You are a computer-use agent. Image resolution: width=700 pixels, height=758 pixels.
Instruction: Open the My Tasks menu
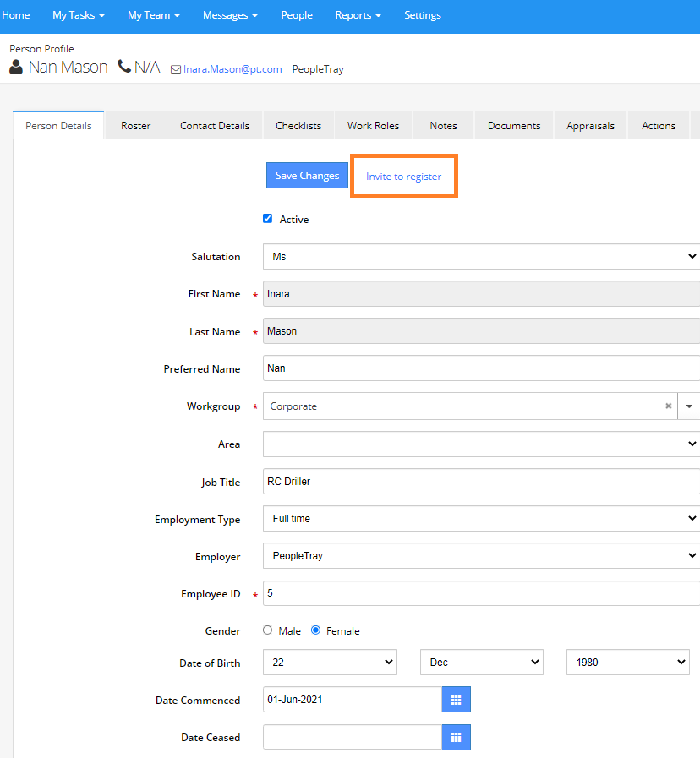78,15
